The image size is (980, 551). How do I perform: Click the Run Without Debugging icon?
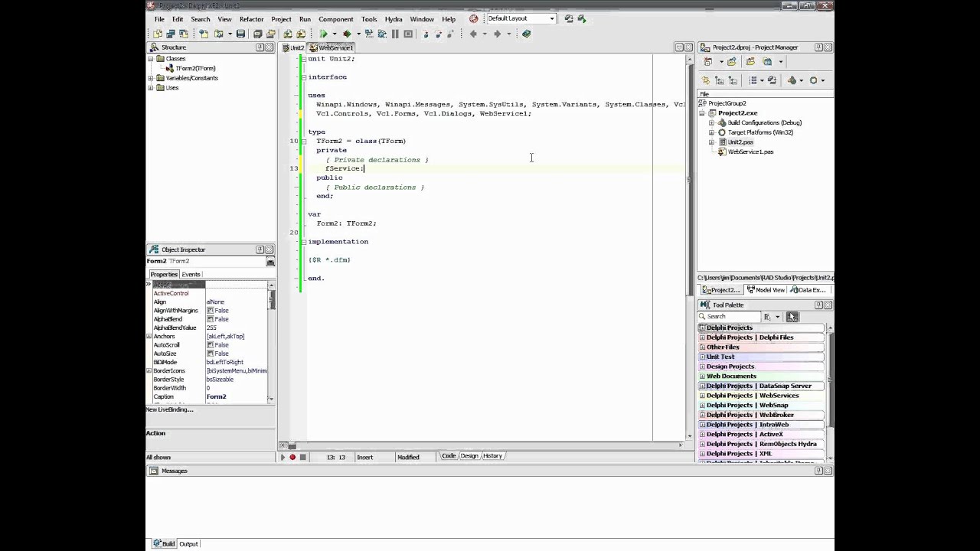coord(347,34)
